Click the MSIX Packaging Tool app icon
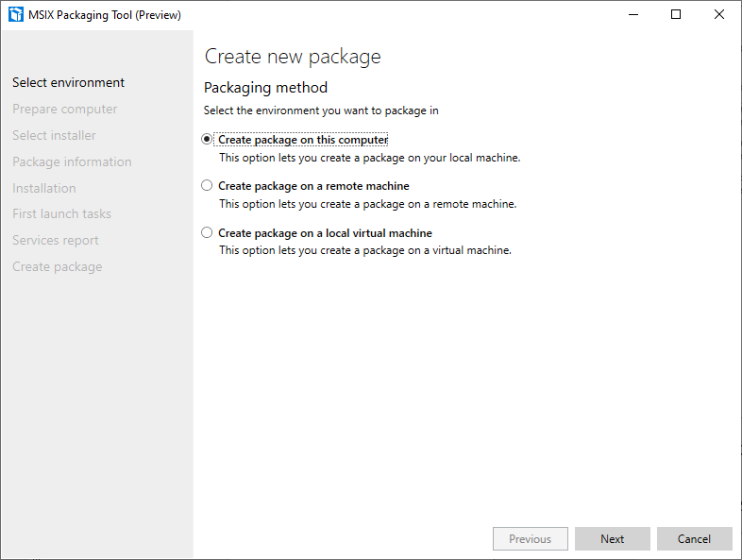Image resolution: width=742 pixels, height=560 pixels. 15,15
